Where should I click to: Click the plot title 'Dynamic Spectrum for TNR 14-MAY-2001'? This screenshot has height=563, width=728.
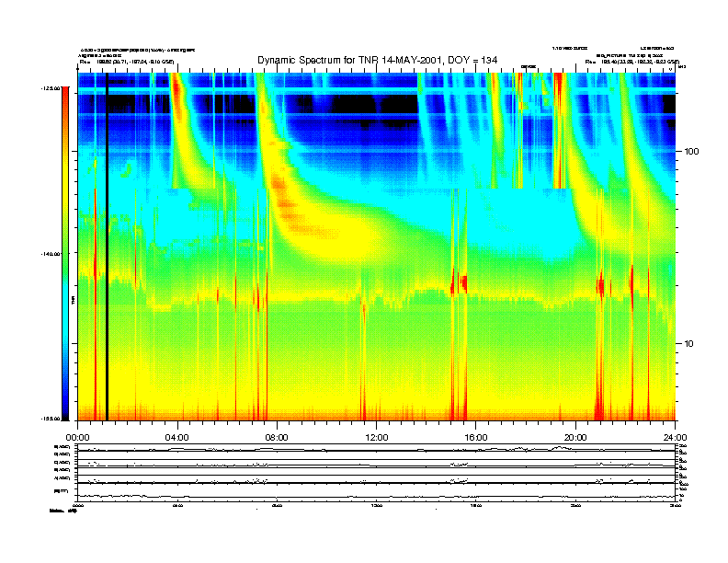click(378, 60)
